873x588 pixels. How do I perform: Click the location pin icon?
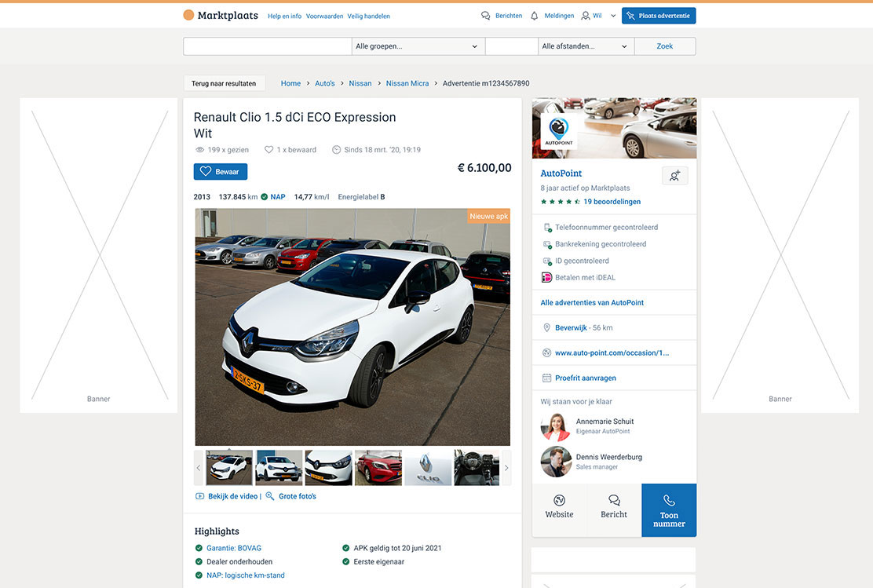click(546, 328)
